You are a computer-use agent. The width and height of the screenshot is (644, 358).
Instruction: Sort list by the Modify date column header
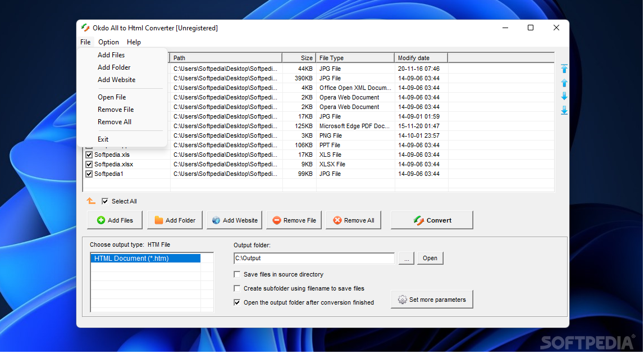click(421, 58)
